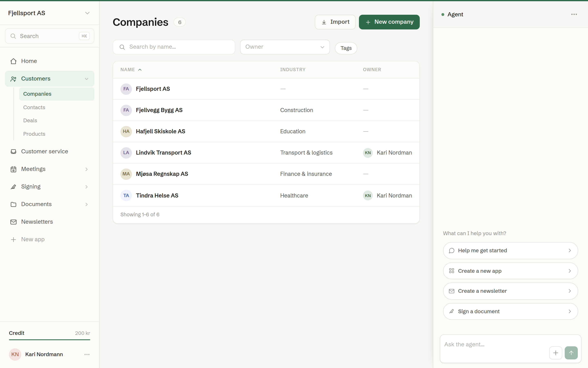Image resolution: width=588 pixels, height=368 pixels.
Task: Expand the Signing section chevron
Action: pyautogui.click(x=87, y=187)
